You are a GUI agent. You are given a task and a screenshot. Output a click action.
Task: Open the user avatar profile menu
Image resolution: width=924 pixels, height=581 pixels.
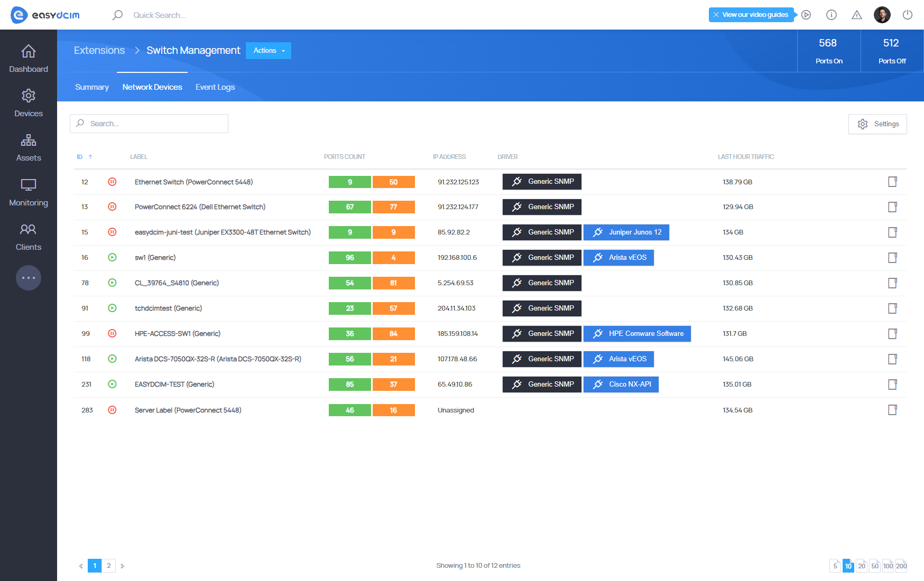point(882,15)
